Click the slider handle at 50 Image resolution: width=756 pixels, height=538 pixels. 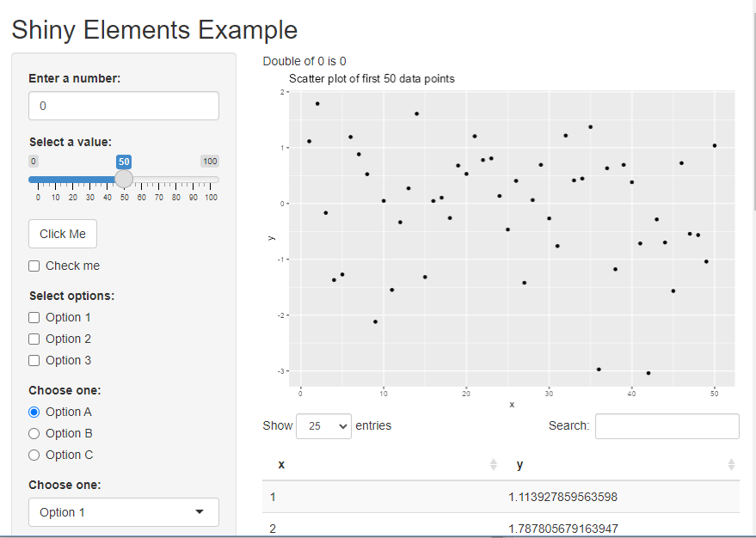pyautogui.click(x=124, y=179)
